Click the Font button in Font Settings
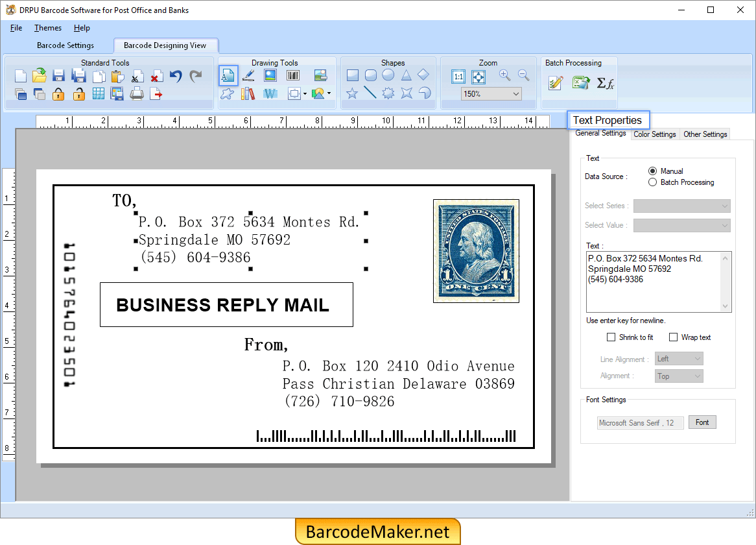The height and width of the screenshot is (545, 756). tap(702, 422)
